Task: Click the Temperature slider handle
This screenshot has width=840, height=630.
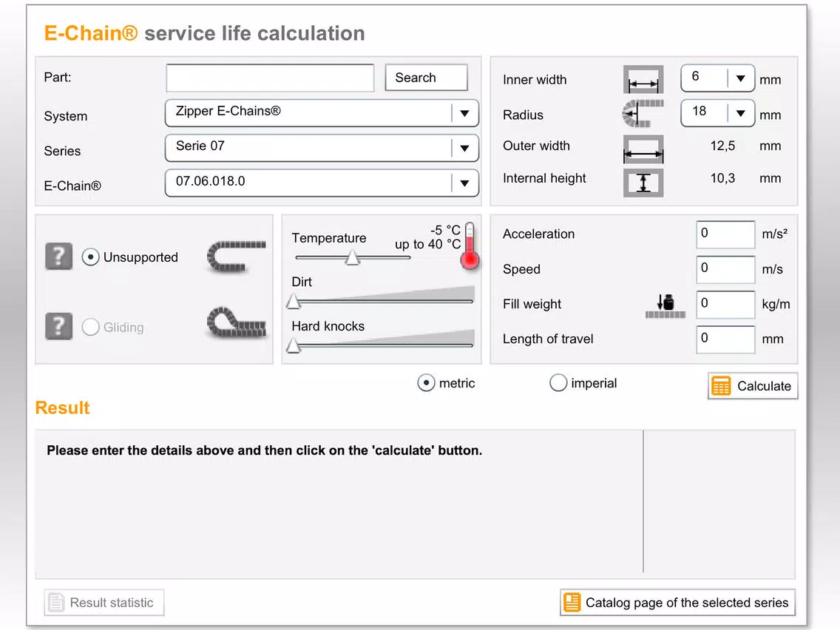Action: point(352,257)
